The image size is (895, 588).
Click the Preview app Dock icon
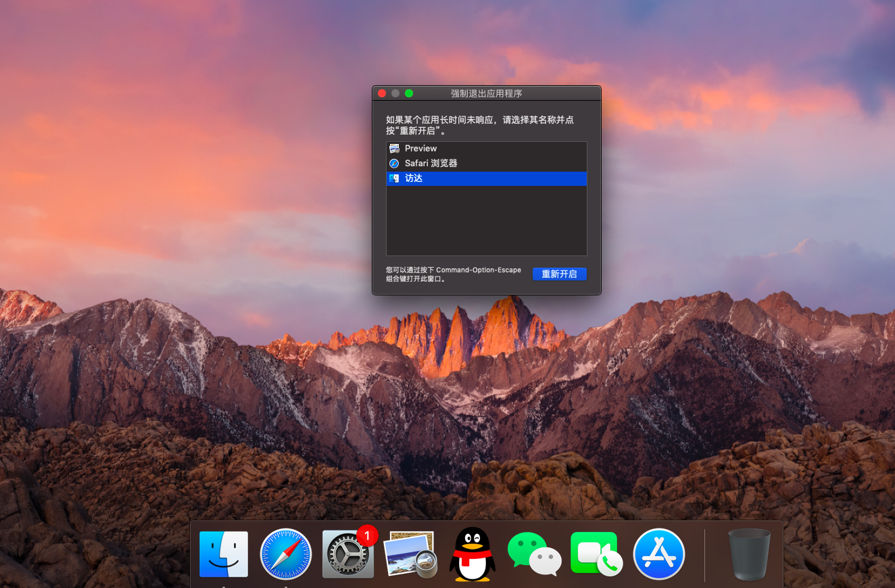pos(410,554)
